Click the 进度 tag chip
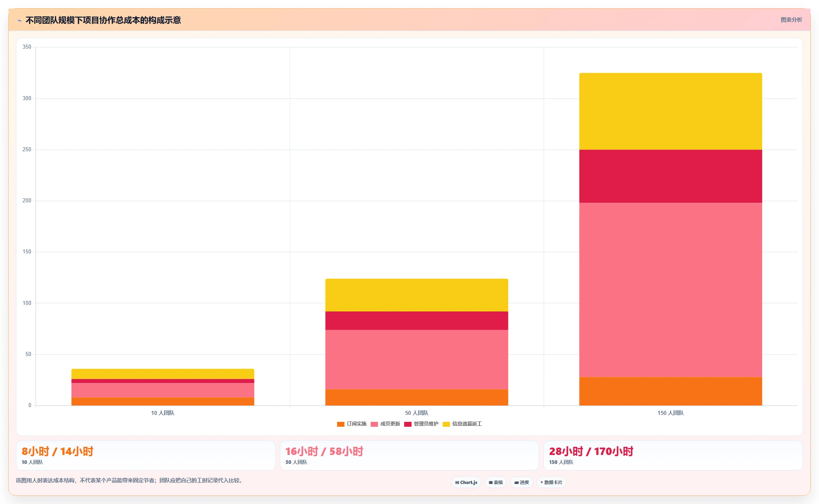This screenshot has height=504, width=819. pyautogui.click(x=522, y=482)
